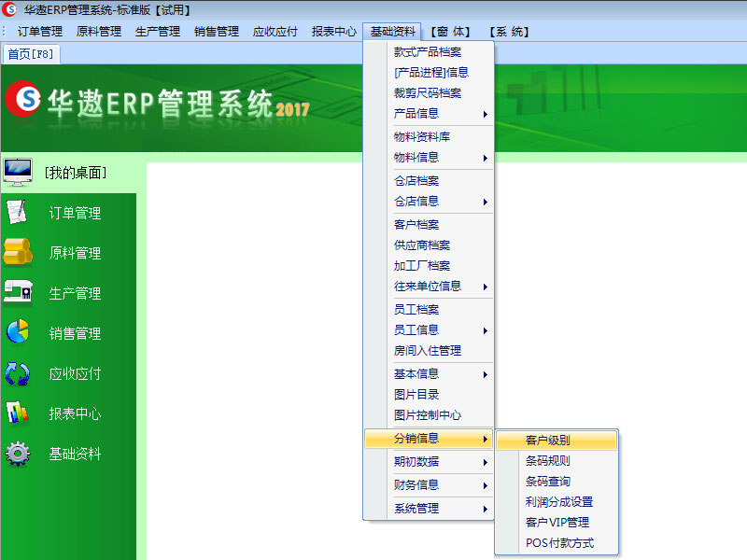Click the My Desktop monitor icon

tap(18, 172)
